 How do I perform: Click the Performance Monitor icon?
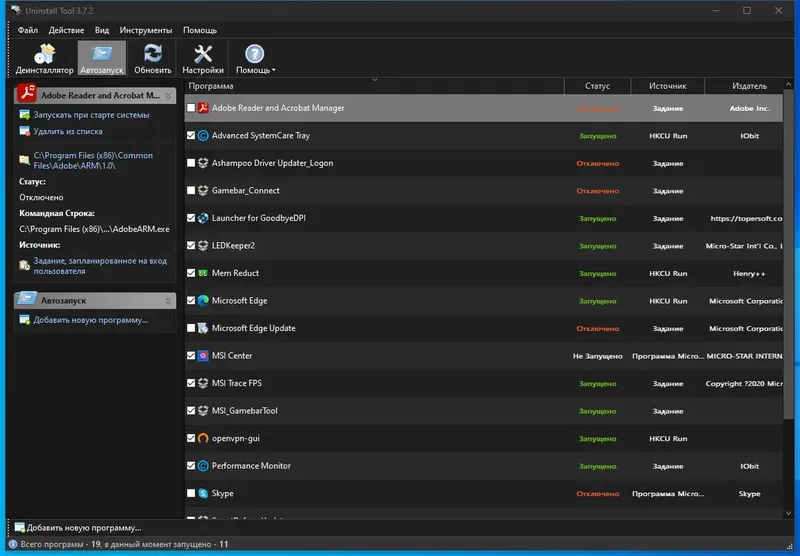(203, 466)
